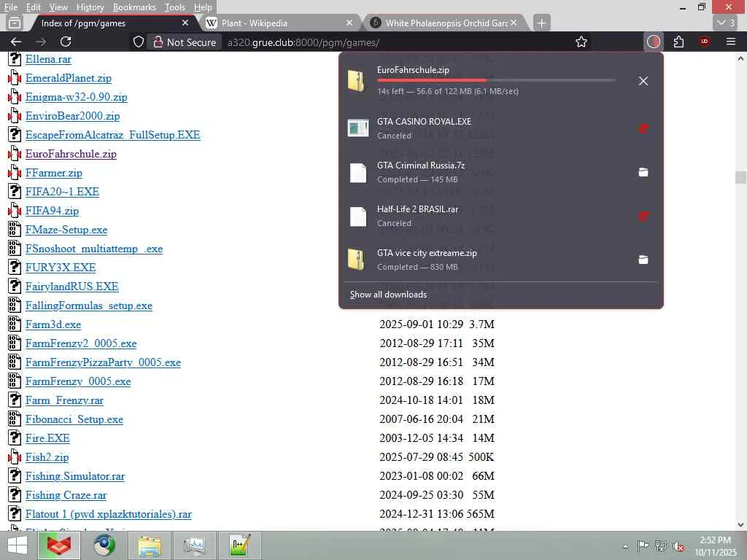The height and width of the screenshot is (560, 747).
Task: Open the GTA vice city extreame.zip download entry
Action: click(x=486, y=260)
